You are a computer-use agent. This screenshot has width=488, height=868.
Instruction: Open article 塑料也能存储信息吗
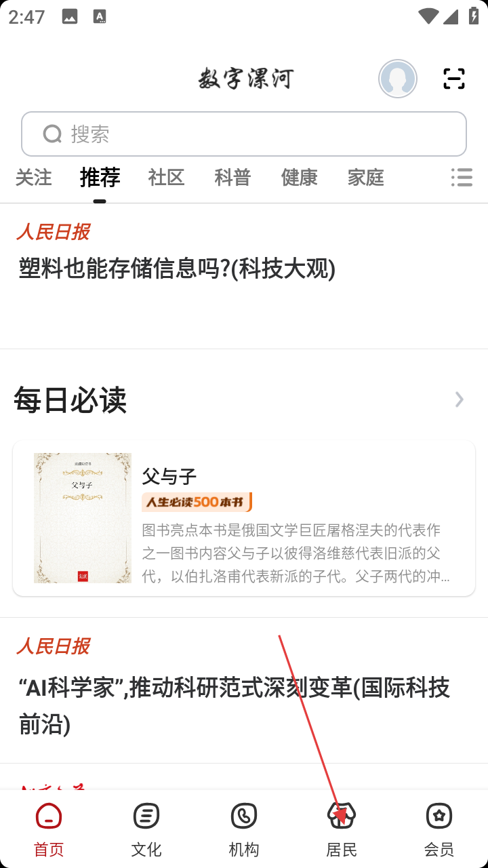click(x=177, y=269)
